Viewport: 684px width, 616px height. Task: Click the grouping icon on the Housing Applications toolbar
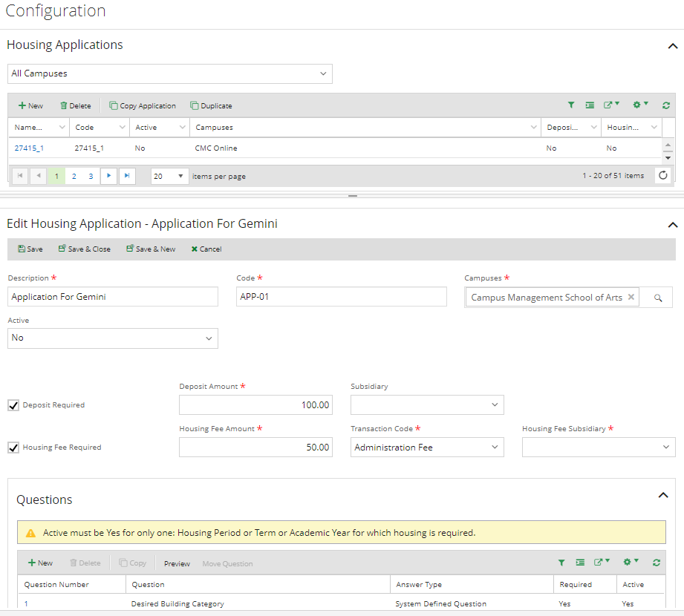(x=590, y=105)
